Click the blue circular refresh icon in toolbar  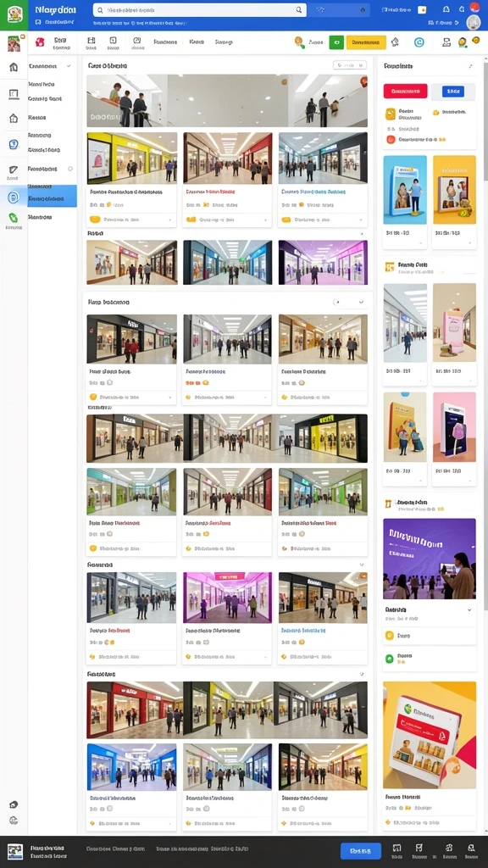[x=419, y=42]
